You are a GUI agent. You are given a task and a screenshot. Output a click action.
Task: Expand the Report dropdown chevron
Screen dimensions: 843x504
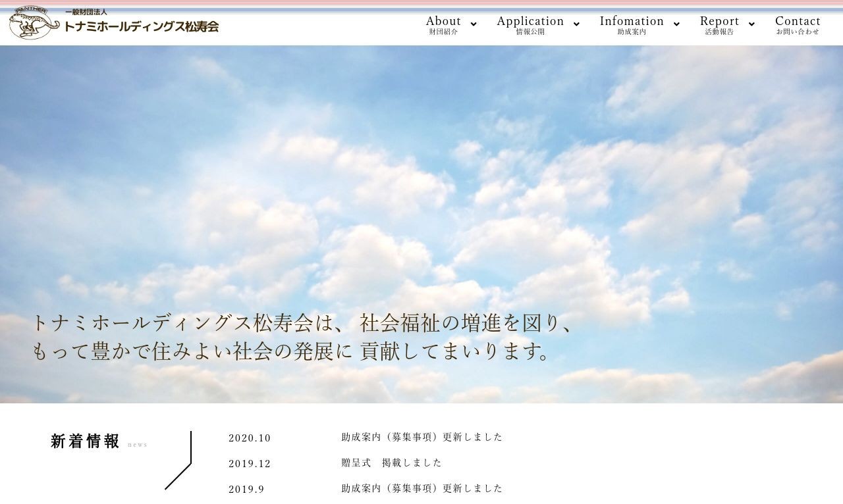pyautogui.click(x=751, y=24)
